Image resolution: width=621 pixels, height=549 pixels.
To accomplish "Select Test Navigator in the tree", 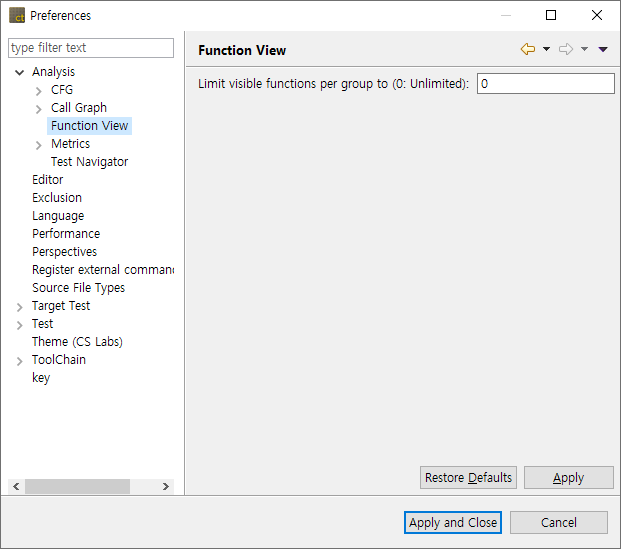I will (x=89, y=162).
